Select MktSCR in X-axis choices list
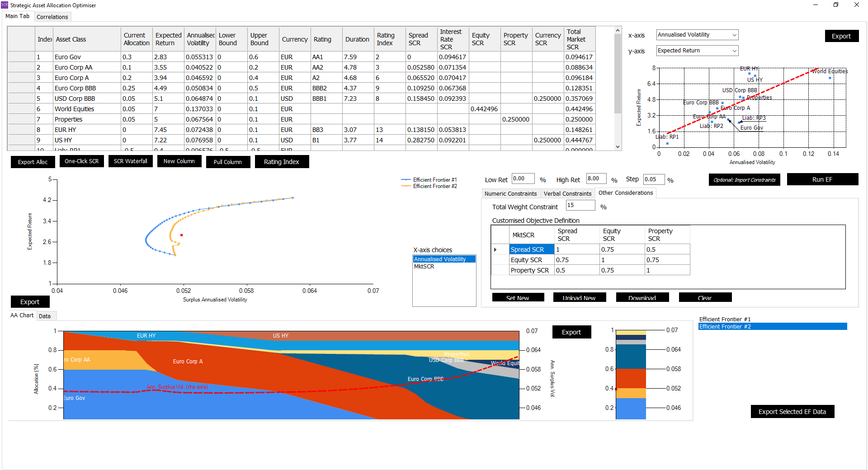868x470 pixels. [x=424, y=267]
